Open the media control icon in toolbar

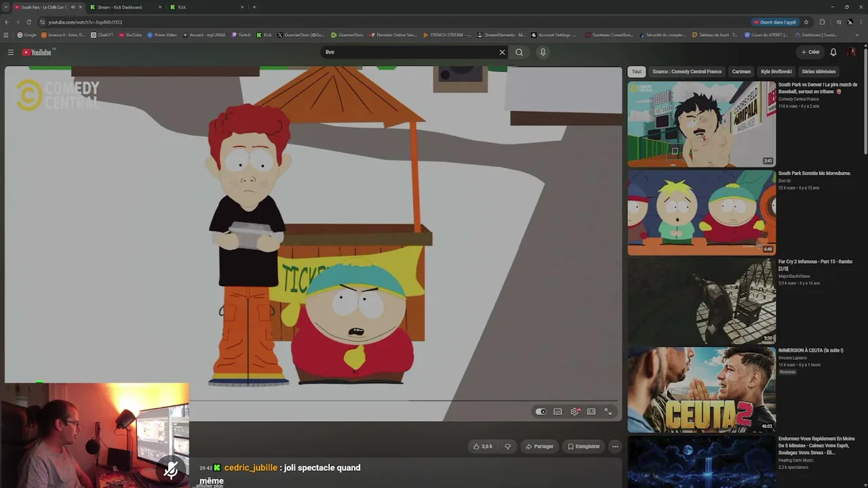click(839, 22)
